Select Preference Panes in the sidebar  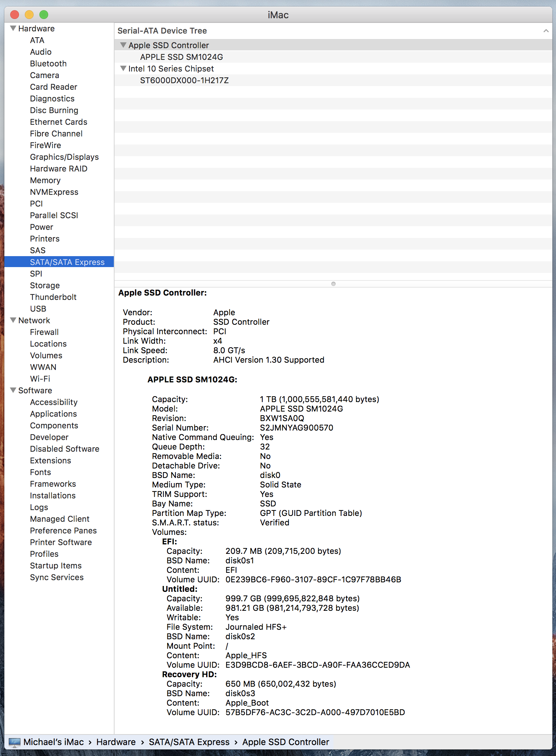tap(63, 531)
